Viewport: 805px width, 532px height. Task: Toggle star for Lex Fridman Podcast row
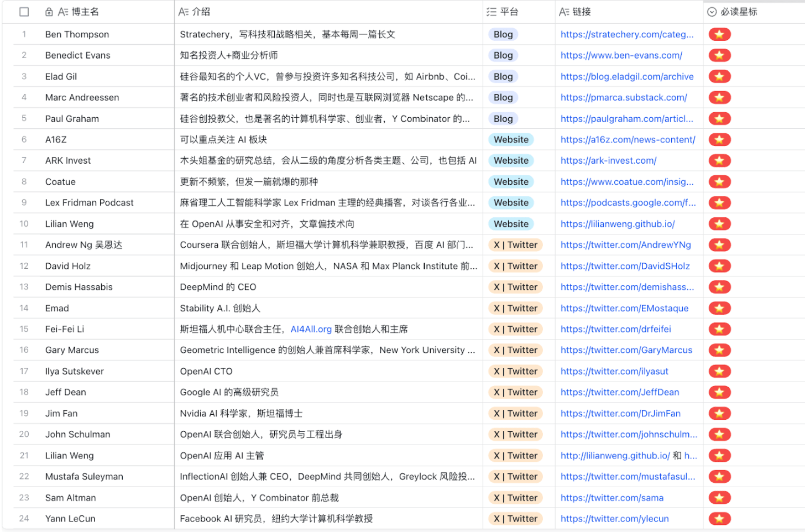click(x=719, y=202)
